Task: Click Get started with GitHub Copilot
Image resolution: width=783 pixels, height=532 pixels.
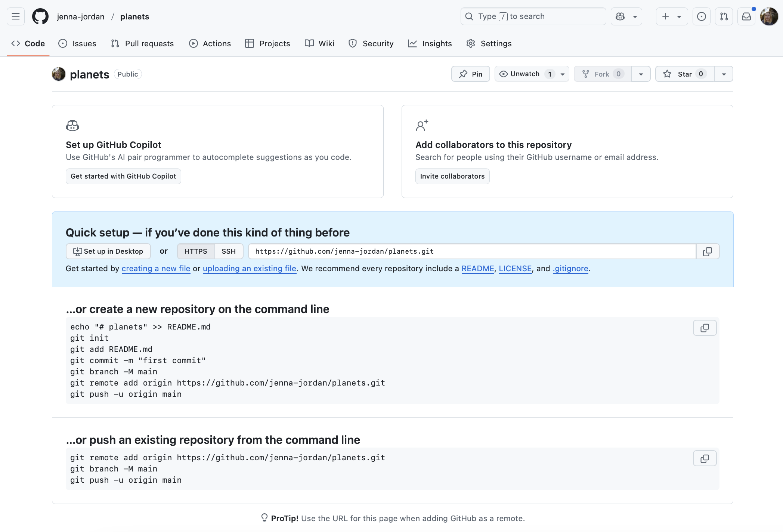Action: (x=123, y=176)
